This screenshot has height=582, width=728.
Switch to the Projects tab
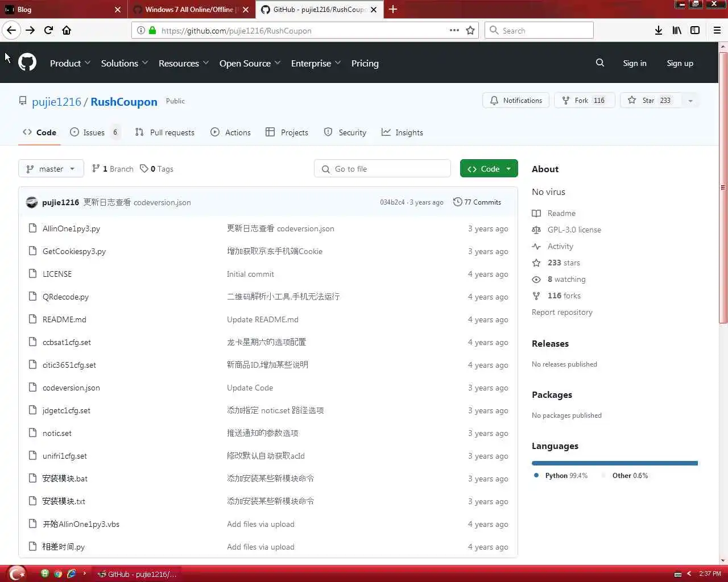point(287,132)
